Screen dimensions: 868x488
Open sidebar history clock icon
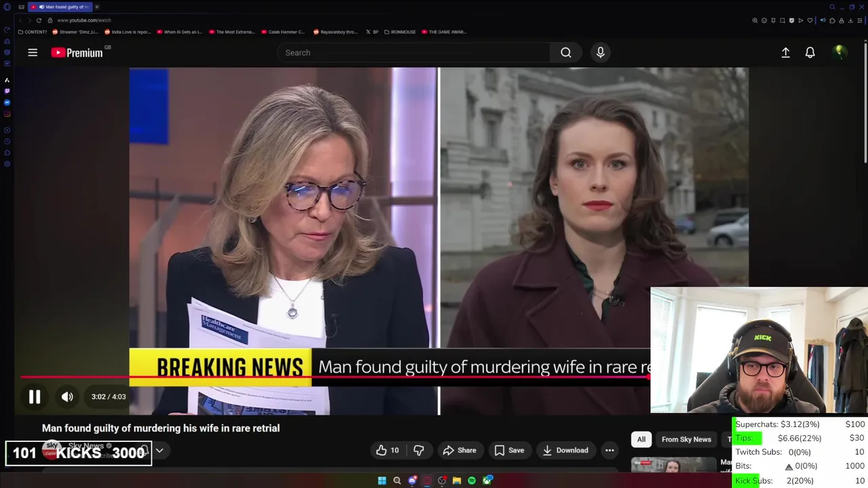tap(7, 141)
